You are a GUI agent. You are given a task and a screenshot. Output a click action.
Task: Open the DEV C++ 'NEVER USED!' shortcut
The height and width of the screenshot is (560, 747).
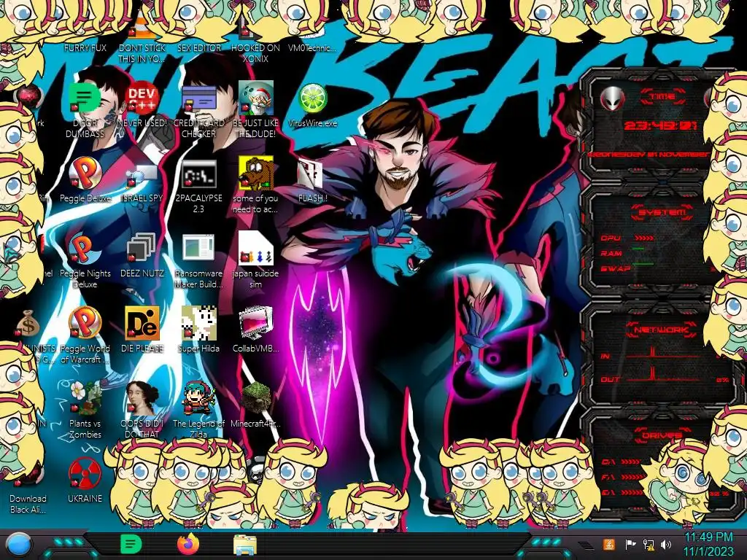click(142, 99)
